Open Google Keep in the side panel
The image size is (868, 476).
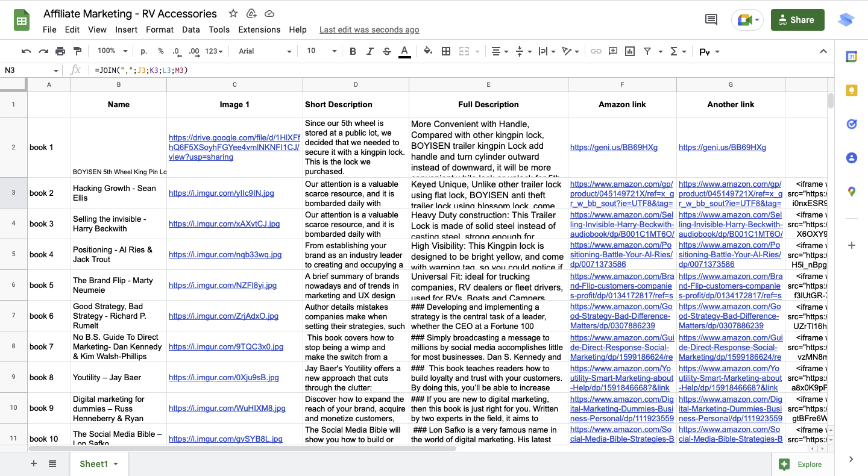[851, 90]
